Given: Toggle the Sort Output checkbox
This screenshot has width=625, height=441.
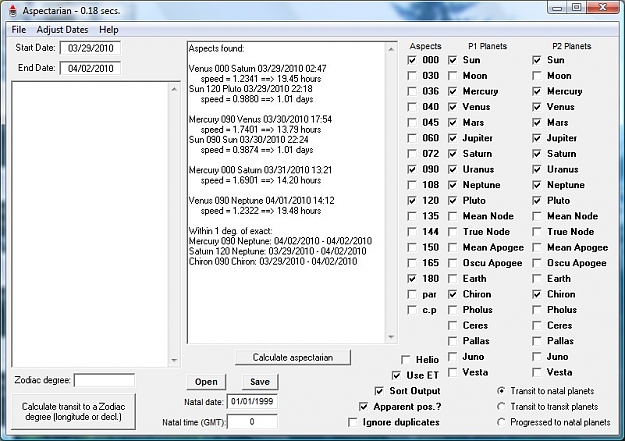Looking at the screenshot, I should (379, 391).
